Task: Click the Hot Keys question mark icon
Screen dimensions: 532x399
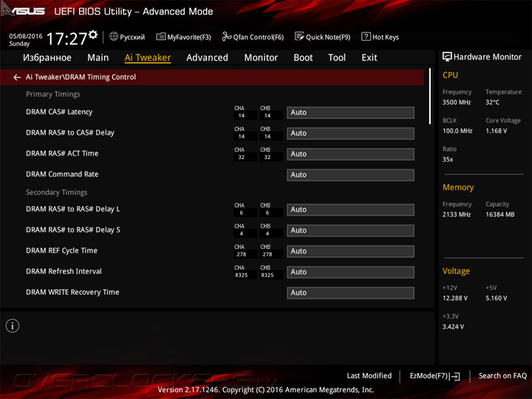Action: 366,36
